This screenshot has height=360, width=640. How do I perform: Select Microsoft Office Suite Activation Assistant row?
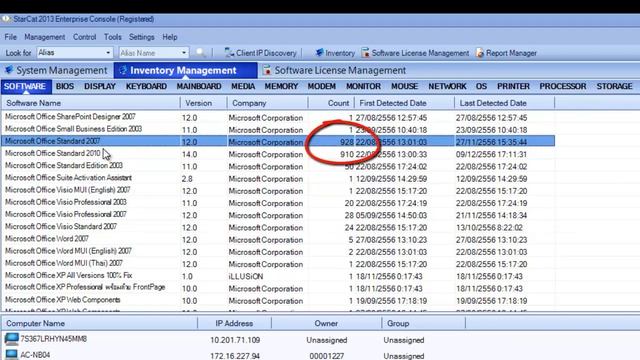pos(278,178)
